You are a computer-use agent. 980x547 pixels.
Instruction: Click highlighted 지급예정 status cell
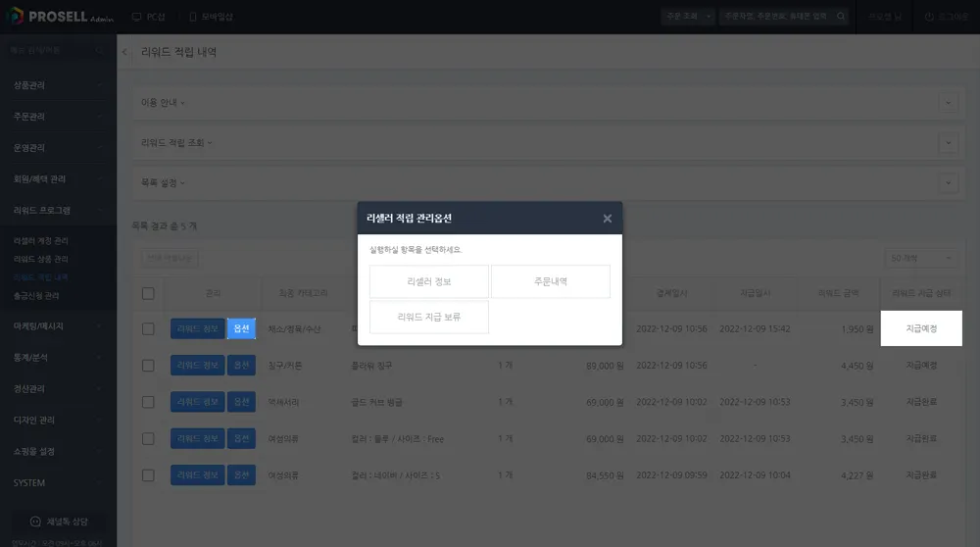point(921,328)
